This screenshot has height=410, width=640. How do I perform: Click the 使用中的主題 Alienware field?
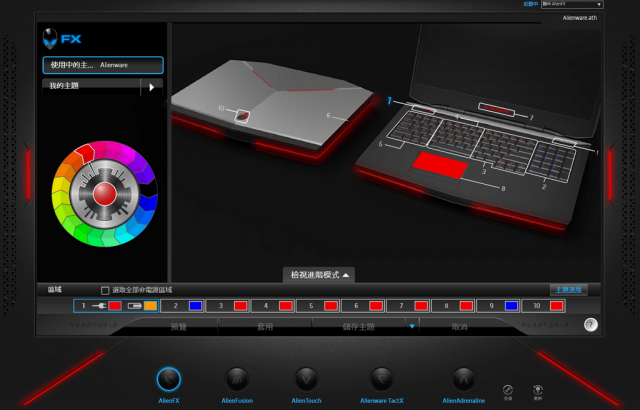coord(103,65)
